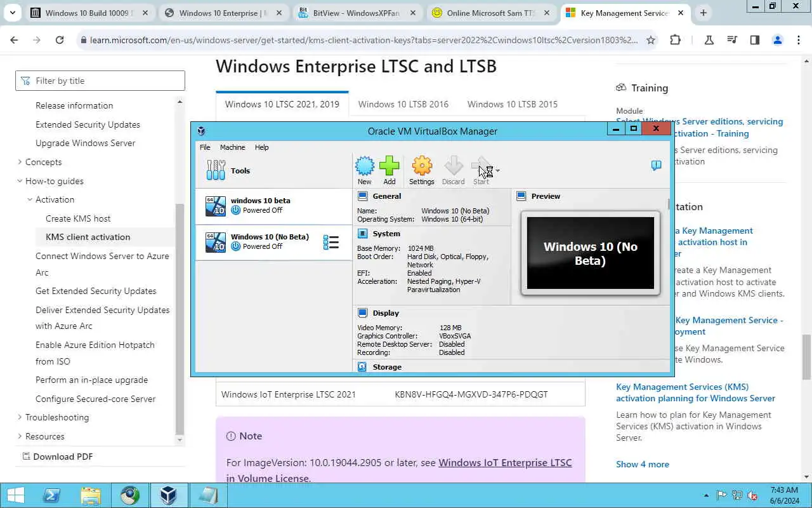Expand the Troubleshooting tree node
Viewport: 812px width, 508px height.
[x=20, y=417]
